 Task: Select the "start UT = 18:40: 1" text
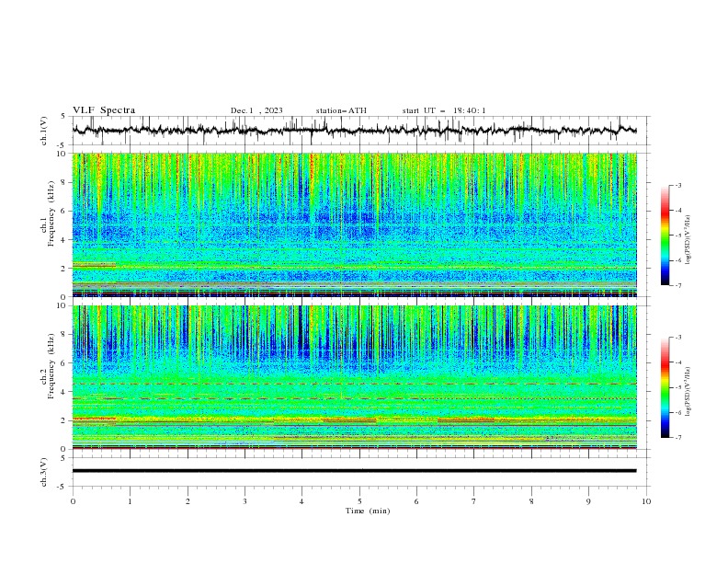point(444,110)
